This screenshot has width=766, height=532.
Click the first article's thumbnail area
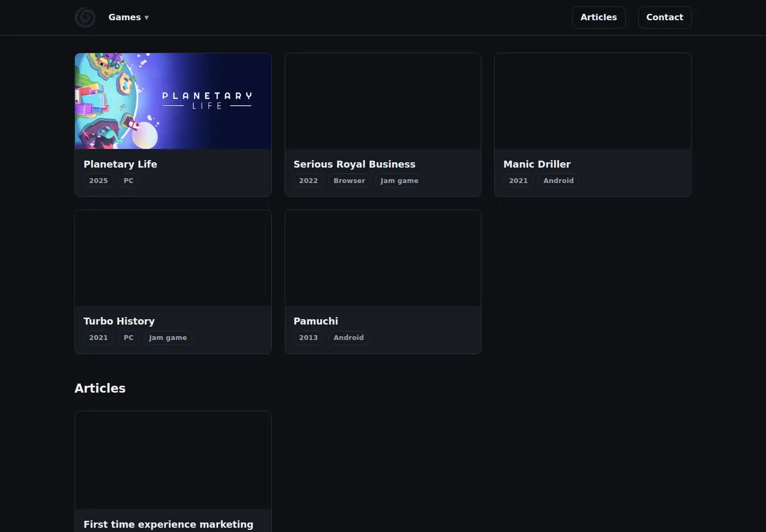(173, 460)
